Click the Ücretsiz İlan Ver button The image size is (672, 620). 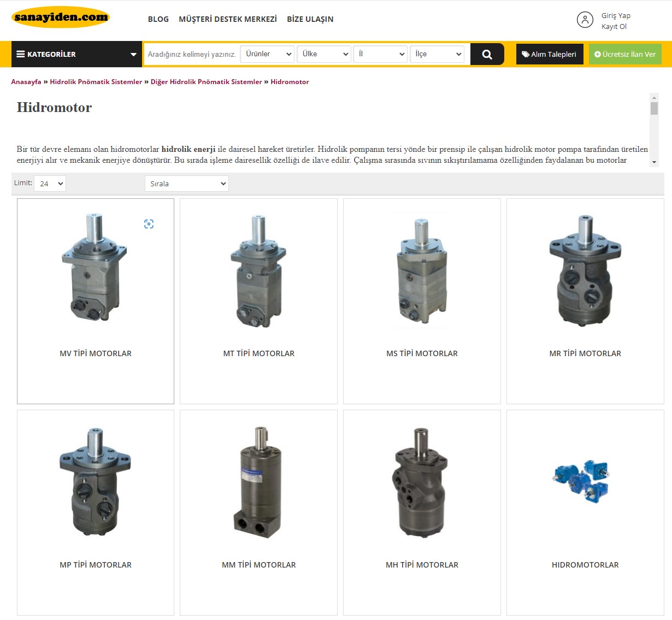pyautogui.click(x=625, y=54)
